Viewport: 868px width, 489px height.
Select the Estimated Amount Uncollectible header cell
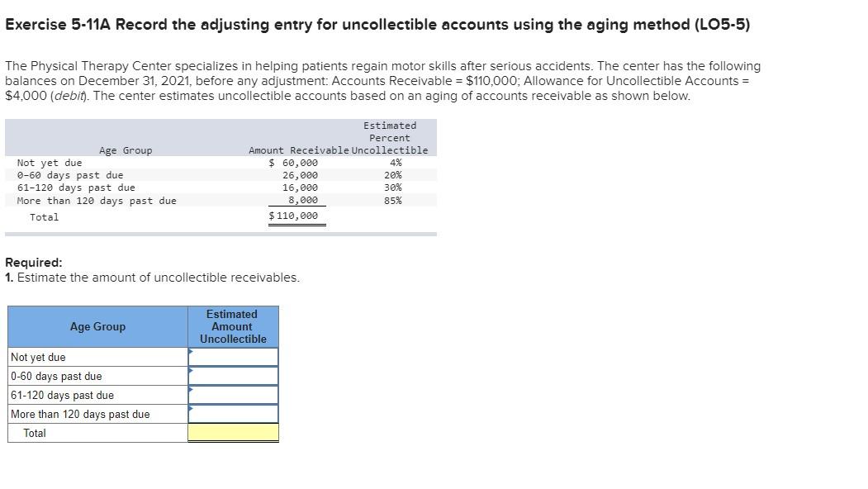click(232, 326)
